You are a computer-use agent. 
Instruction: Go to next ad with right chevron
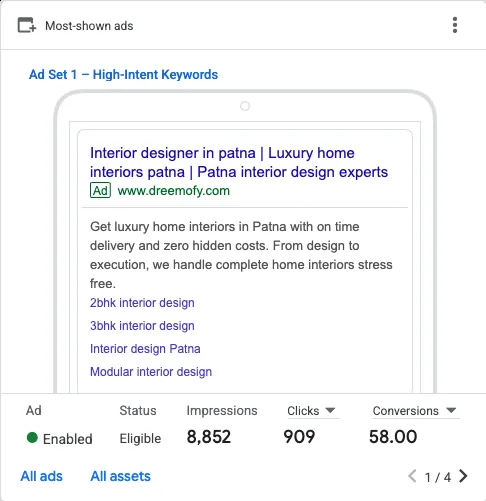(463, 476)
